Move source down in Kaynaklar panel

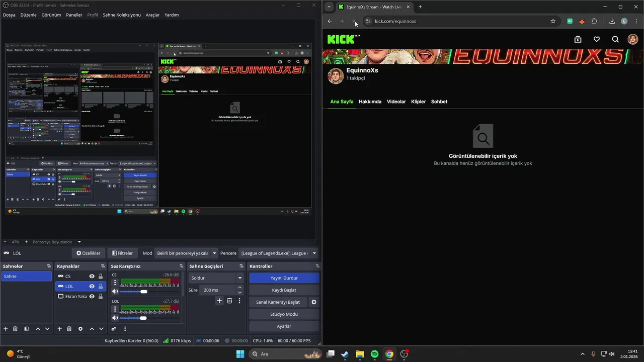click(101, 329)
